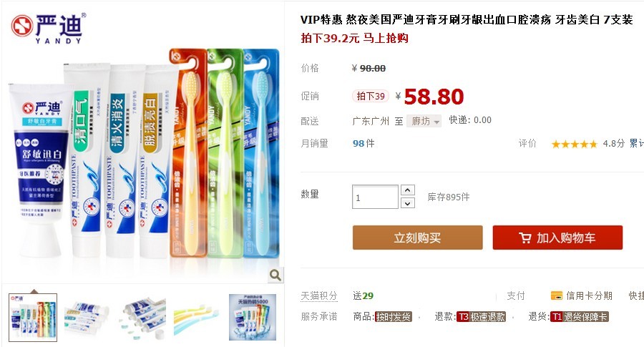Open the 廊坊 delivery city dropdown
Viewport: 644px width, 347px height.
[x=424, y=121]
